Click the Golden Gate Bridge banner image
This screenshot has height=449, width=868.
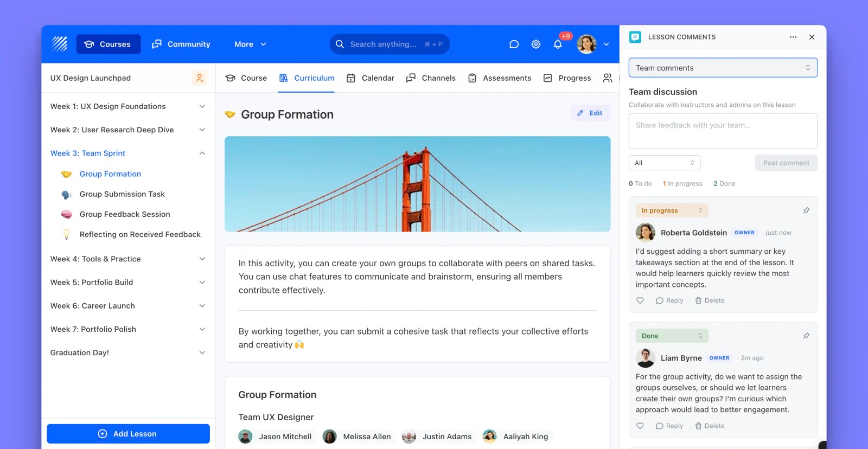point(418,184)
